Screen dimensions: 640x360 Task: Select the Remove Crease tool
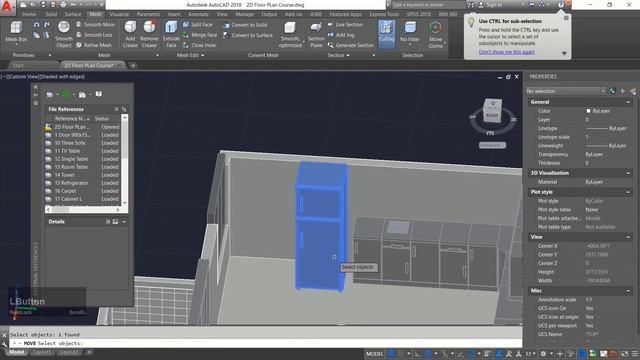click(149, 34)
